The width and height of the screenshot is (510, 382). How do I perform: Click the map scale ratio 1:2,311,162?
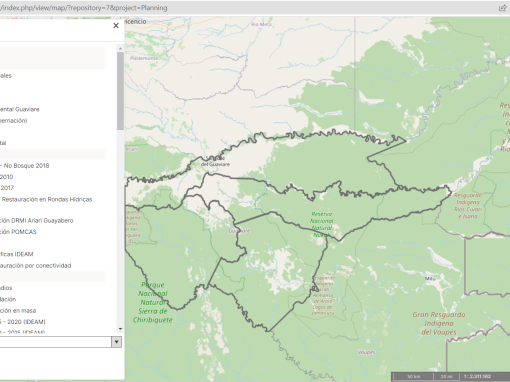click(477, 376)
